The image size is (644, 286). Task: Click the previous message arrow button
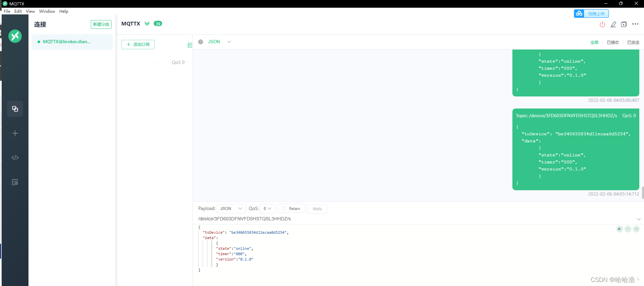pyautogui.click(x=620, y=229)
